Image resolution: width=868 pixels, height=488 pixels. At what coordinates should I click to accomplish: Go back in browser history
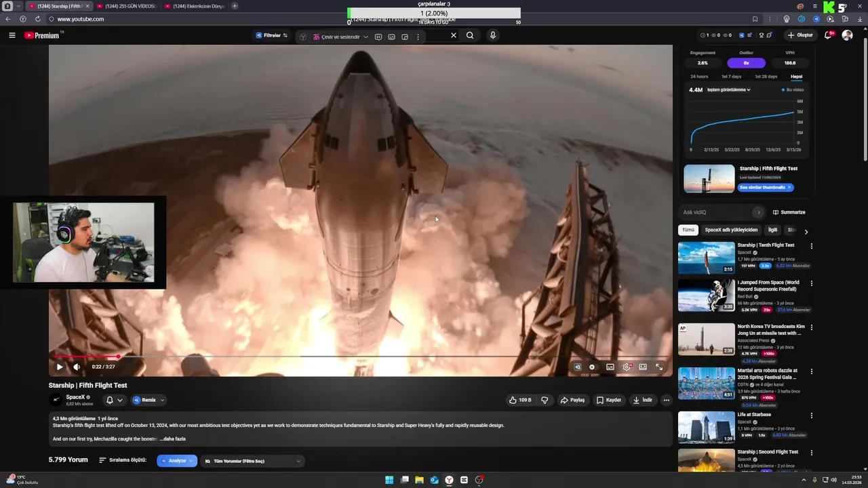point(8,19)
